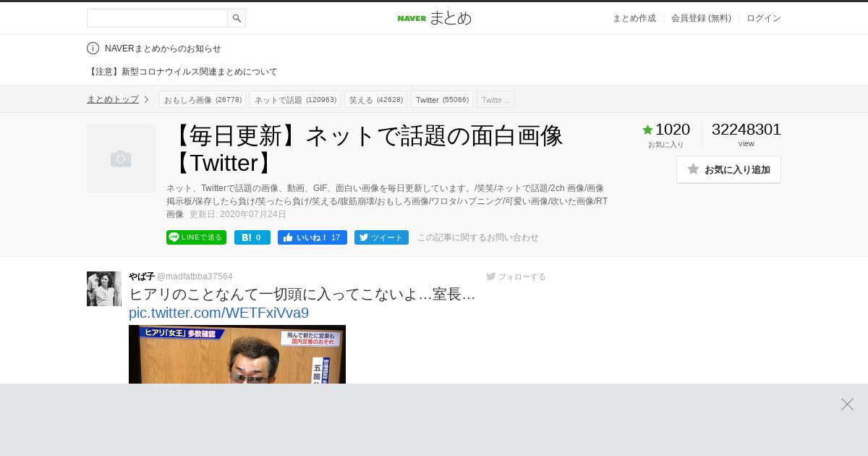This screenshot has width=868, height=456.
Task: Click Twitter フォローする button
Action: coord(516,276)
